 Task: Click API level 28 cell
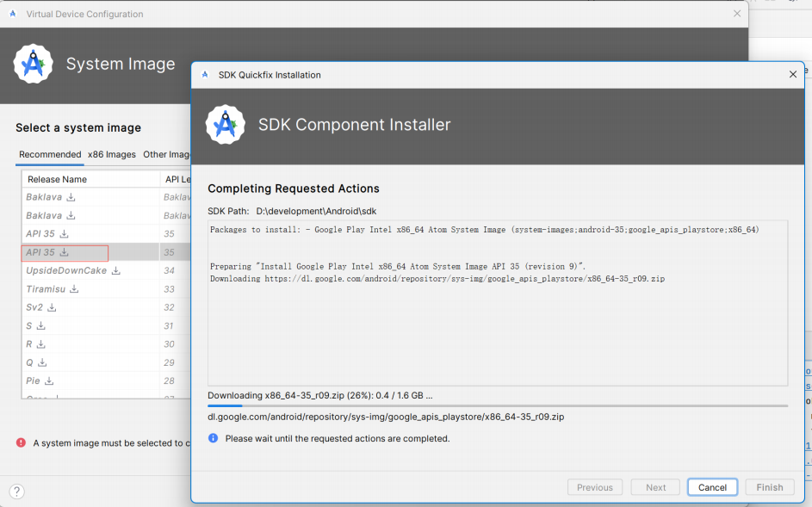coord(169,380)
